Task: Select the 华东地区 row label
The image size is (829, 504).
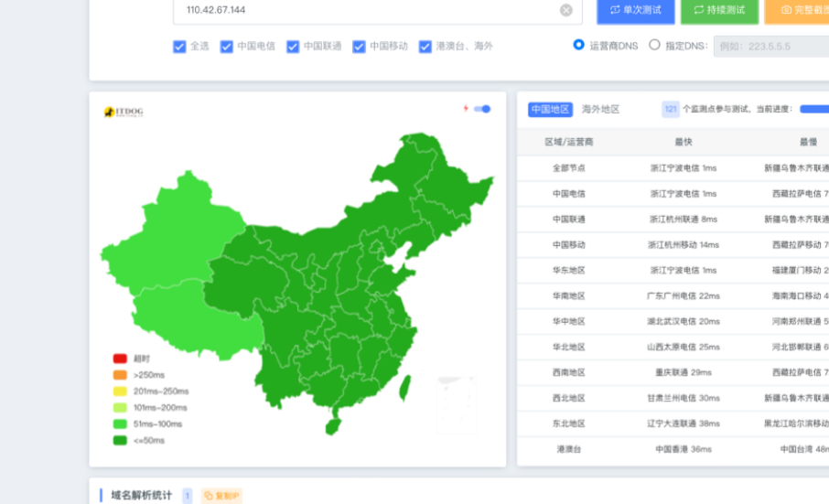Action: point(569,271)
